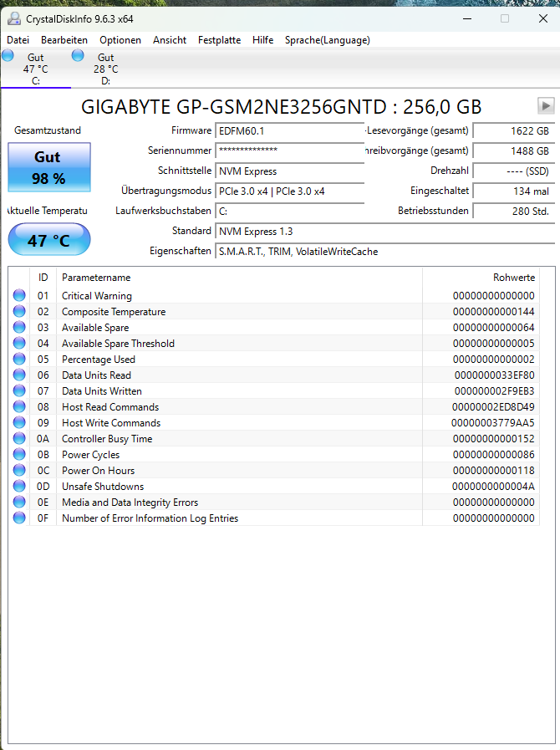Select the Percentage Used parameter name

click(x=99, y=360)
